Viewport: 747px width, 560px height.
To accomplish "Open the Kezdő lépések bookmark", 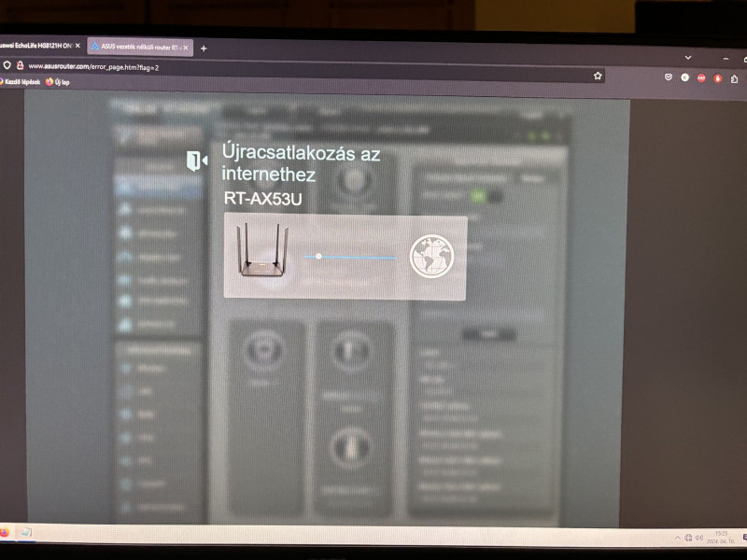I will [x=20, y=81].
